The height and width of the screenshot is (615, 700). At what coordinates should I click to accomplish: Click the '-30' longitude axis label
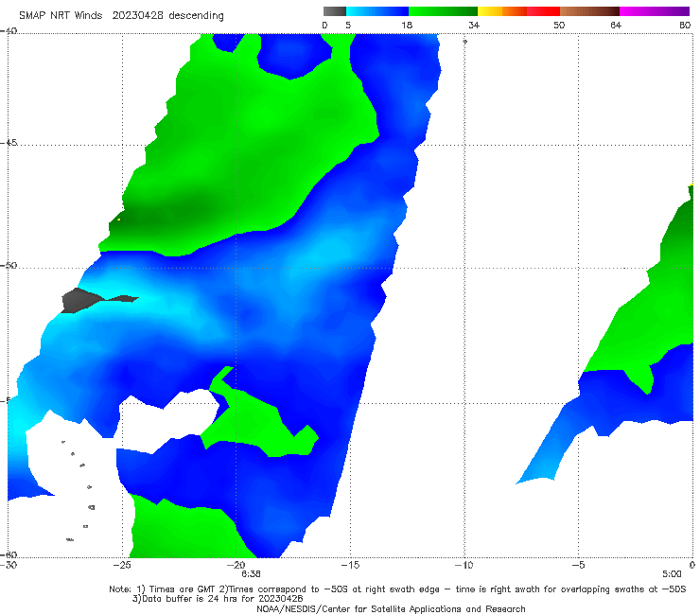(x=9, y=566)
